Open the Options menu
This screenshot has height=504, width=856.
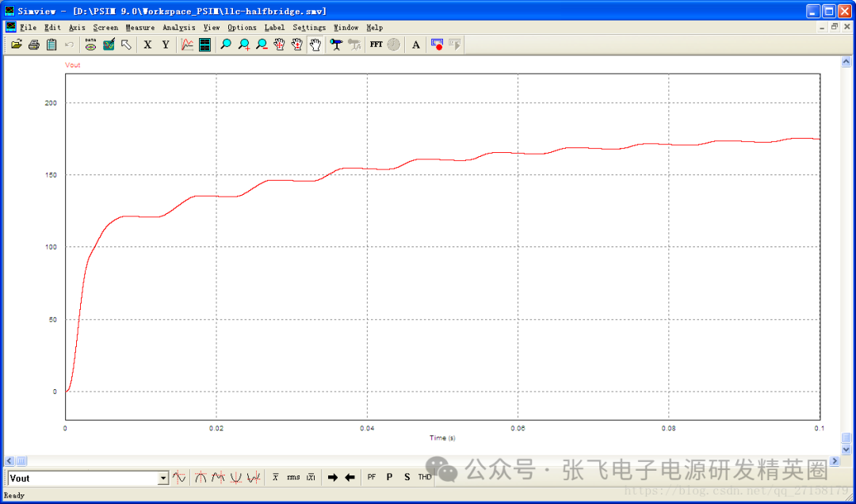tap(242, 27)
